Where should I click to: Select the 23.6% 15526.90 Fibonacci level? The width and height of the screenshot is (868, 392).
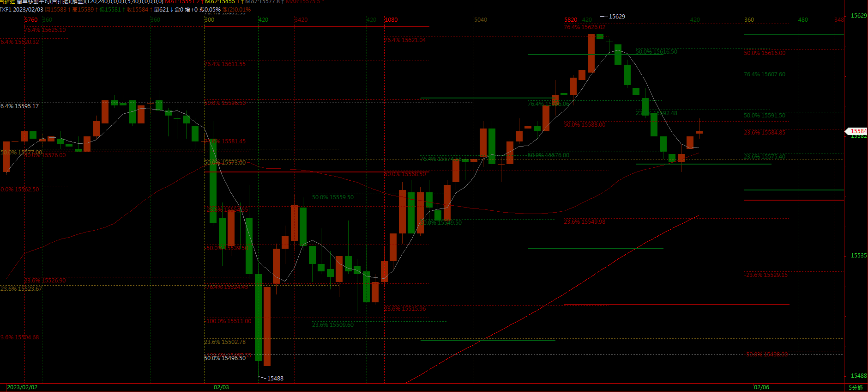(45, 281)
